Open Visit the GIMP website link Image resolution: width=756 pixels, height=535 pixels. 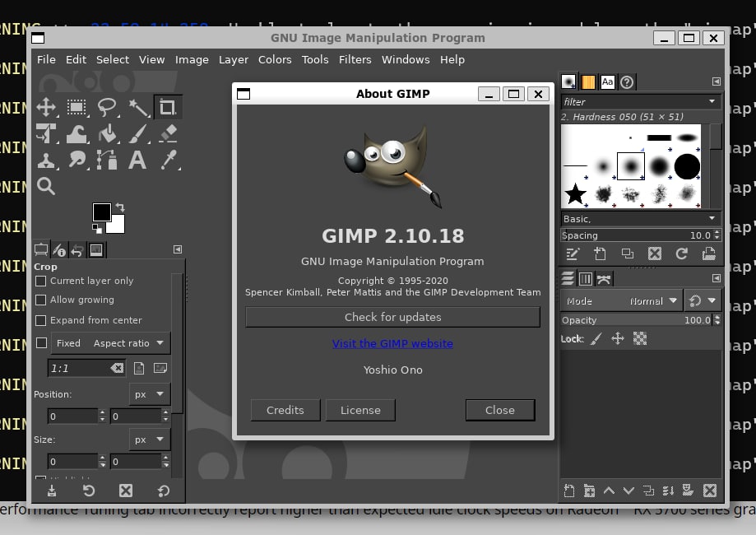click(392, 343)
